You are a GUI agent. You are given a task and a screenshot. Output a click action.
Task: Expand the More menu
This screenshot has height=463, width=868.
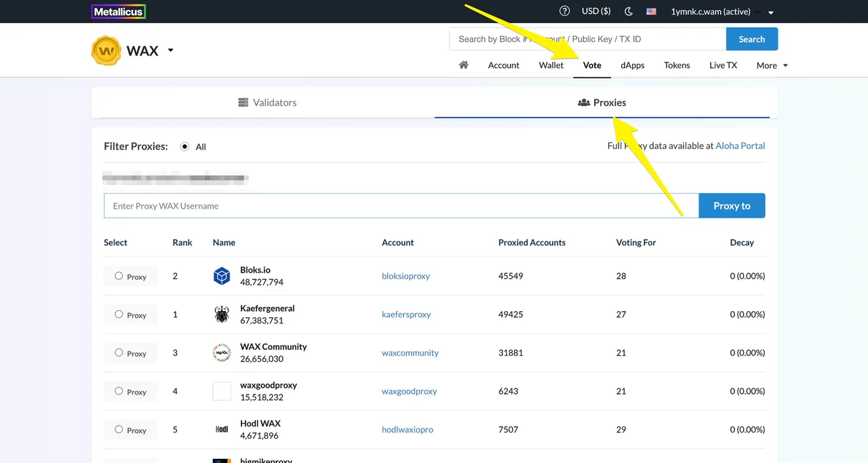[x=772, y=65]
